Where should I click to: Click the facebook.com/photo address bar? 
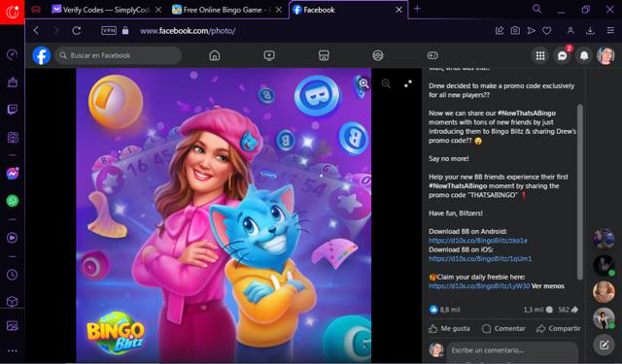pyautogui.click(x=188, y=31)
